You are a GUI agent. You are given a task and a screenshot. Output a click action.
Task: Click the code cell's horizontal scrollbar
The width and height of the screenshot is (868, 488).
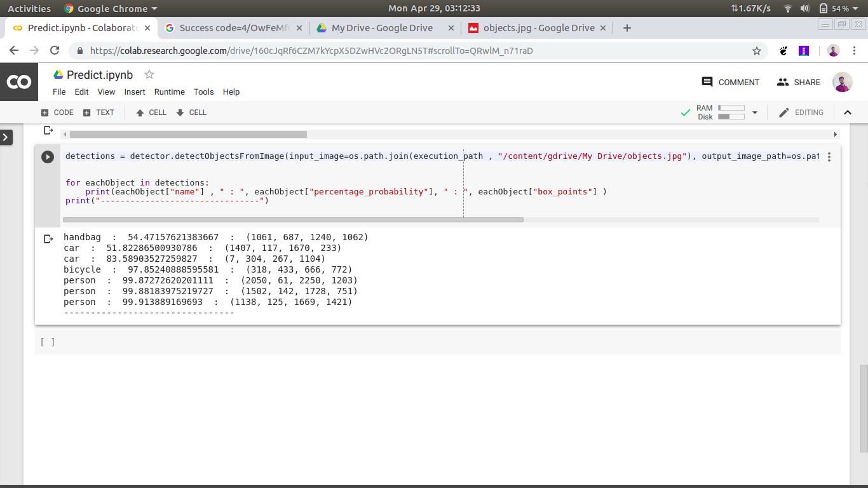(x=292, y=220)
